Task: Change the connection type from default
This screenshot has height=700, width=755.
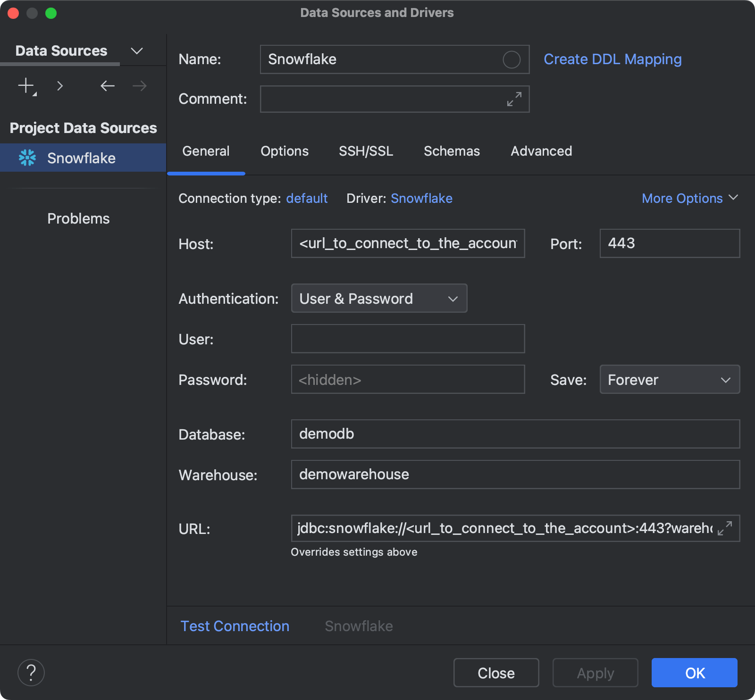Action: click(x=307, y=198)
